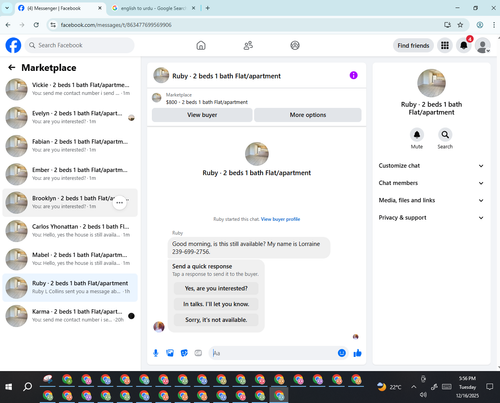Open the Windows notification center icon
This screenshot has width=500, height=403.
(x=490, y=387)
